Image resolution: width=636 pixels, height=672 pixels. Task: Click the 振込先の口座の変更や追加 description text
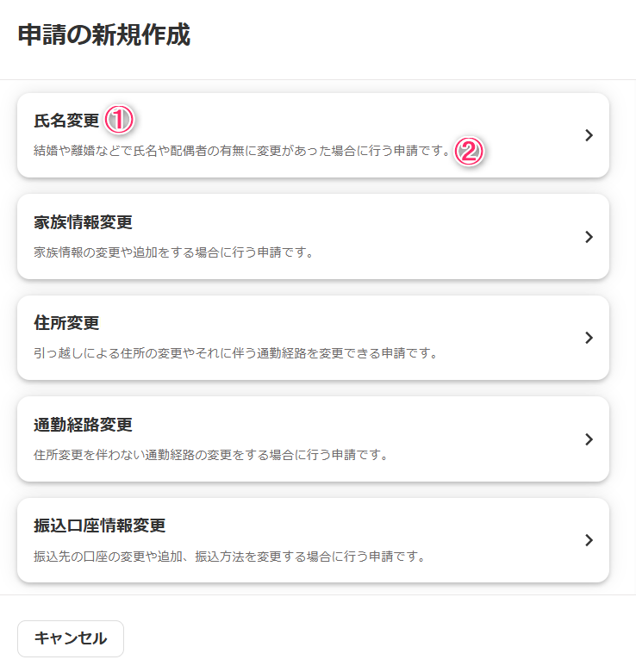click(229, 557)
